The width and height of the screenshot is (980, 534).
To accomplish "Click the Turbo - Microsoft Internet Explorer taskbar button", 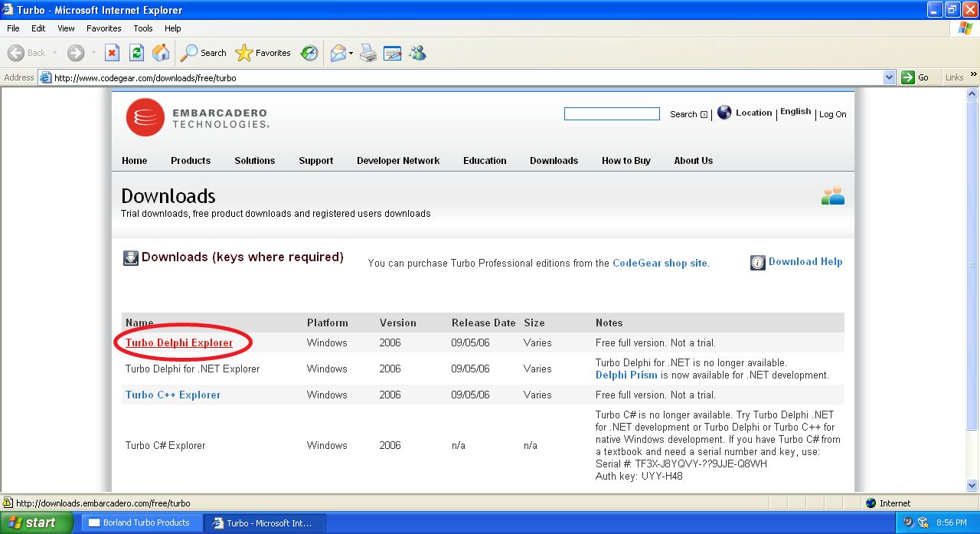I will tap(266, 523).
